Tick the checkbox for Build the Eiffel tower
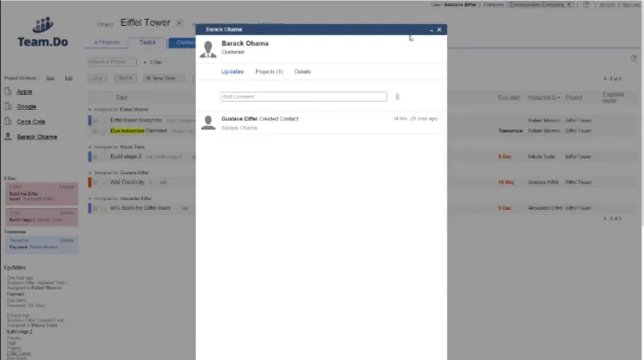Image resolution: width=644 pixels, height=360 pixels. (95, 208)
